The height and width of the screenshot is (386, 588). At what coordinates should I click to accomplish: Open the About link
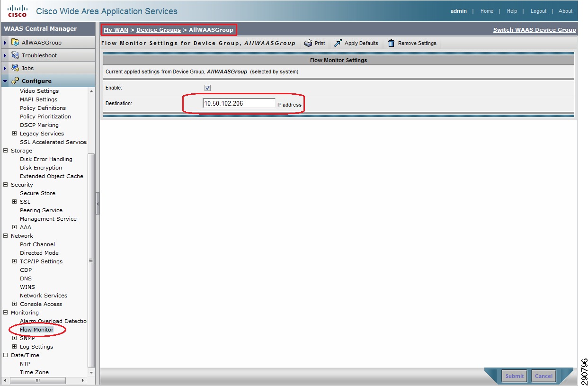tap(565, 11)
